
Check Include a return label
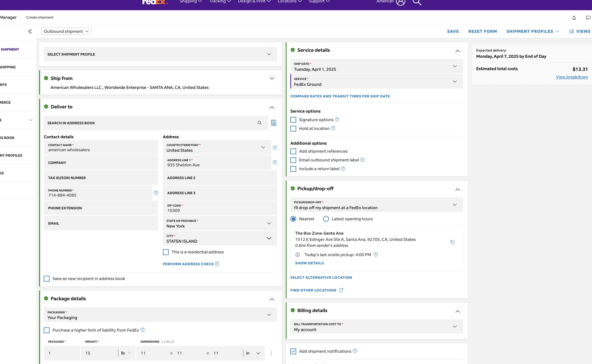pos(293,169)
